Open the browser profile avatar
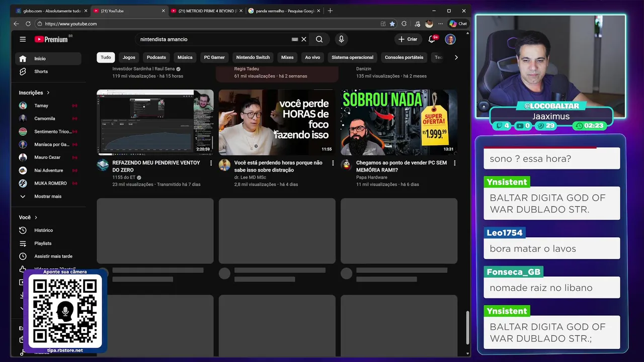The height and width of the screenshot is (362, 644). (x=429, y=24)
